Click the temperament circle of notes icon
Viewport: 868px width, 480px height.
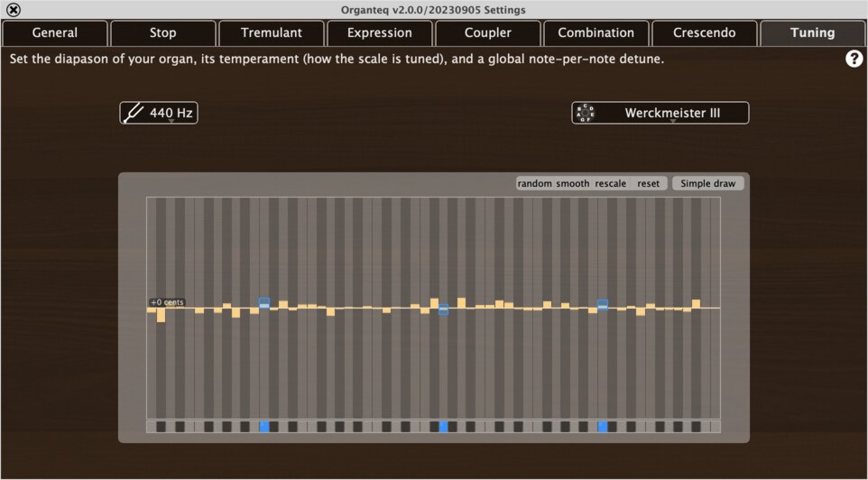585,113
